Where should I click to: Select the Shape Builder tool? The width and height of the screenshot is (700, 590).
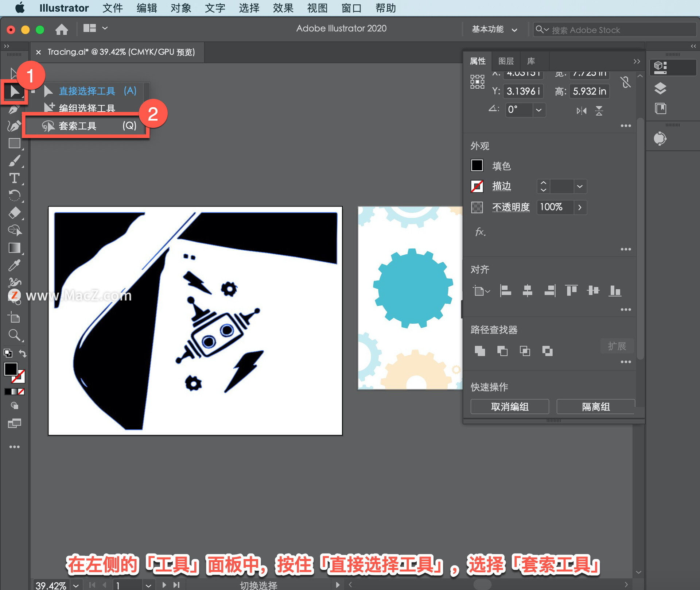click(14, 230)
